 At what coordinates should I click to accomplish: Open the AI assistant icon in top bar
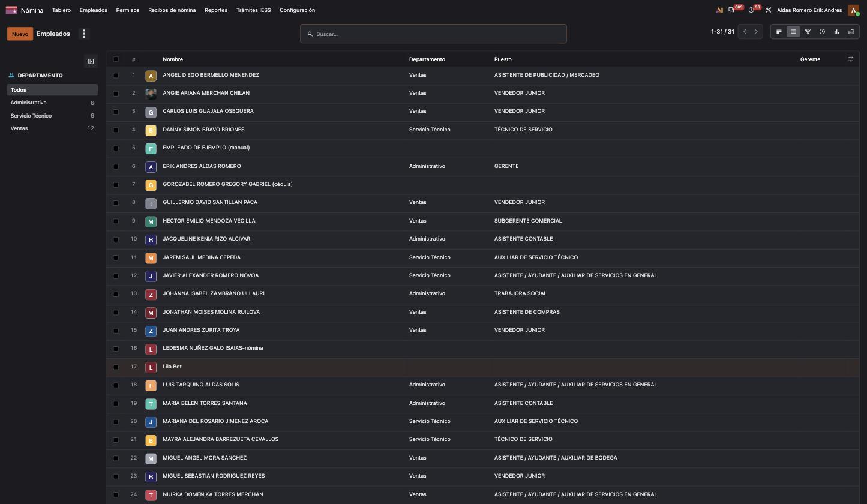tap(719, 10)
